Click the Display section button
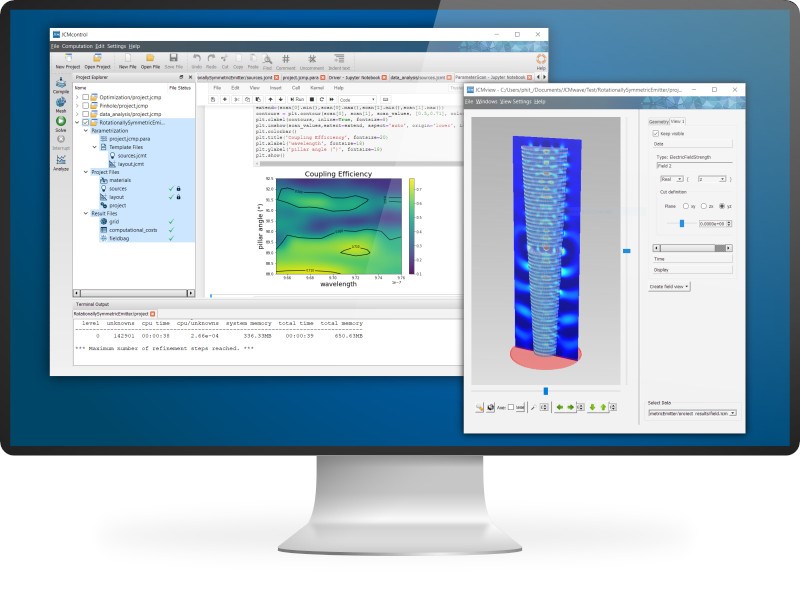This screenshot has height=591, width=800. click(x=686, y=268)
